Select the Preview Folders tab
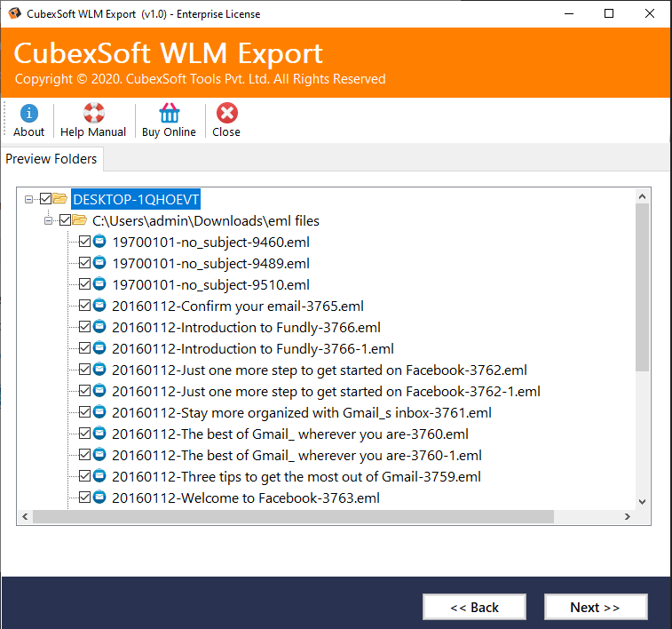 (x=52, y=159)
